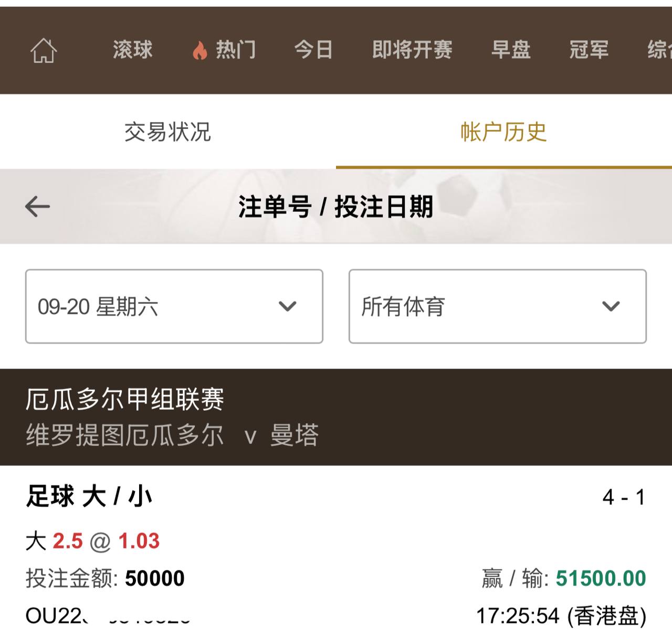Click the chevron arrow on date selector

[x=287, y=306]
